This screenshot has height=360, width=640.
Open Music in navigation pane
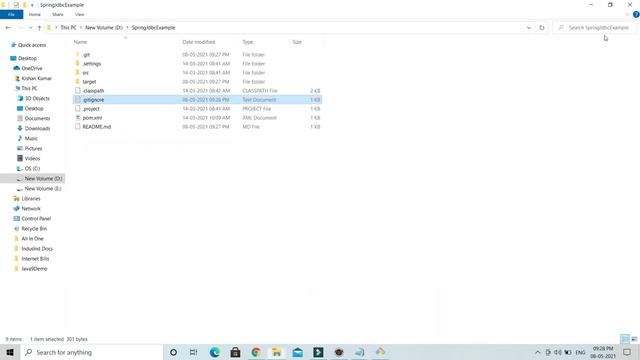(31, 138)
